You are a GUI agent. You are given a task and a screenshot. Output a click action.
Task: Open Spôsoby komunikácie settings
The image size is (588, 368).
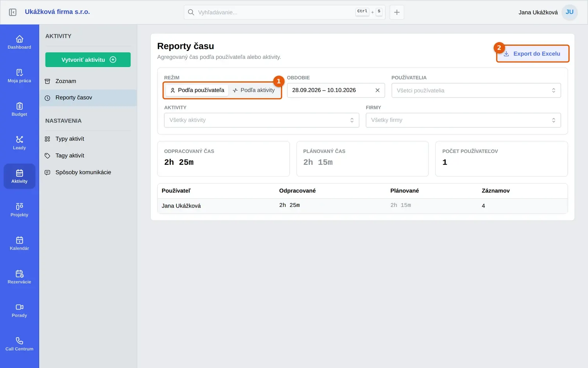click(88, 172)
